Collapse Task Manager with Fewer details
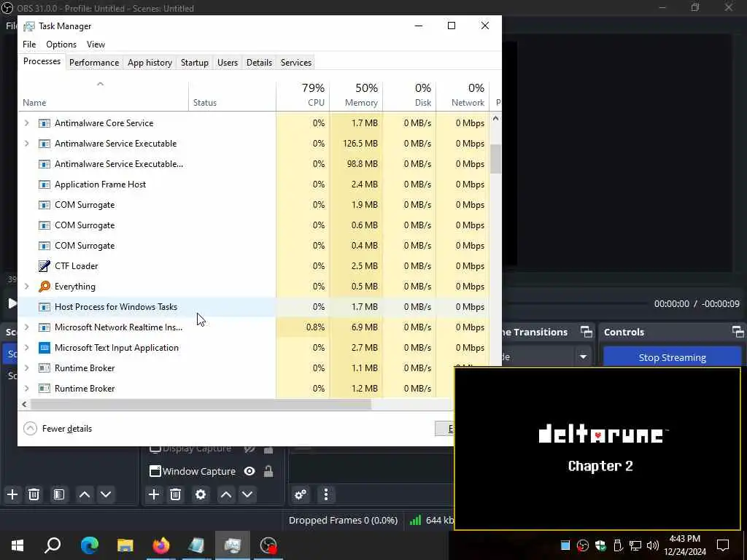This screenshot has height=560, width=747. [x=58, y=429]
